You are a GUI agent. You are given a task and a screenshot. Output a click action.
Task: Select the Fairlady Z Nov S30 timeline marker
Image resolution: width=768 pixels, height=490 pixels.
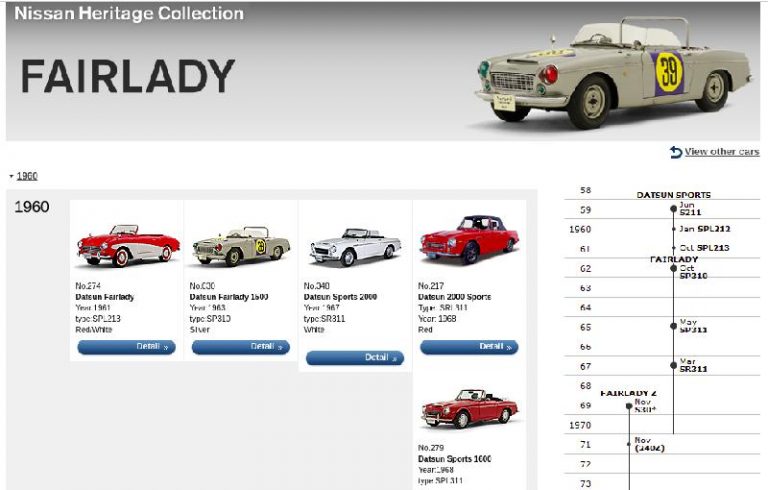[x=629, y=406]
